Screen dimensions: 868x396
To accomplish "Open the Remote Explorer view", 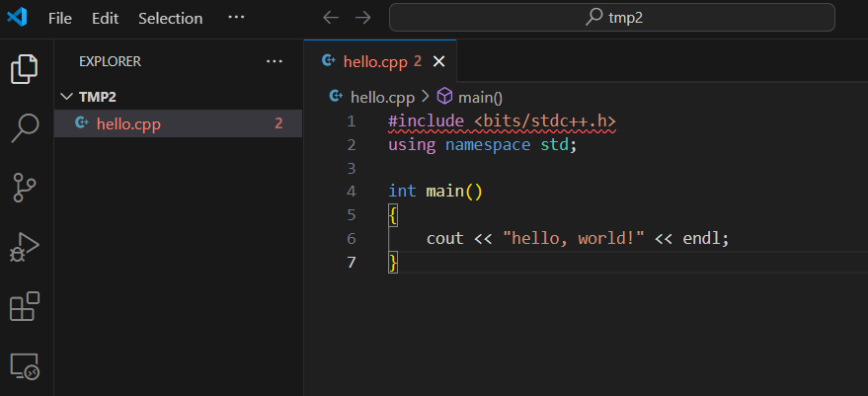I will coord(25,366).
